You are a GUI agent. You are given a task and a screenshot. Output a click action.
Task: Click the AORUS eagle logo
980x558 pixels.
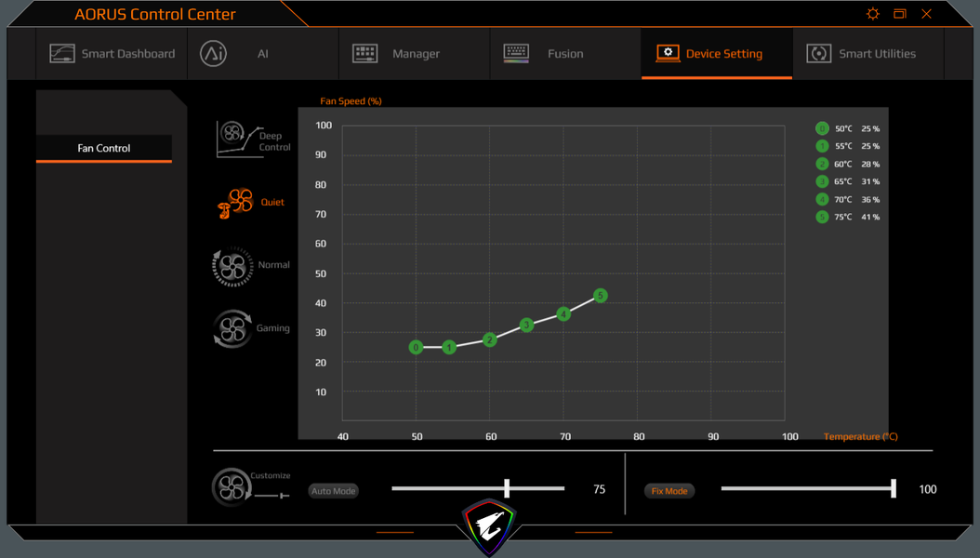(x=489, y=528)
